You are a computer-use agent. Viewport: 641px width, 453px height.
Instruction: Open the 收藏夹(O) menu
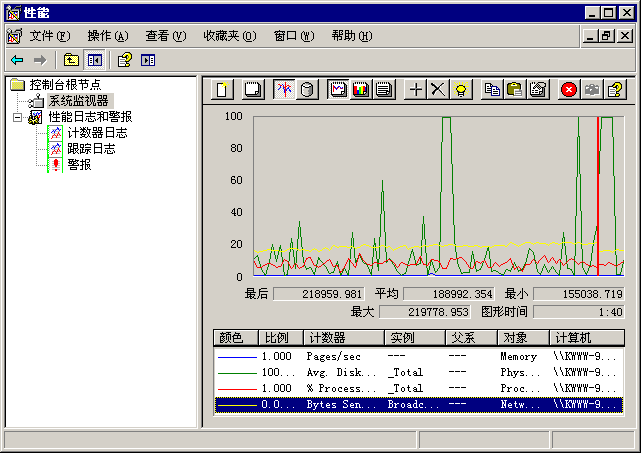coord(230,36)
